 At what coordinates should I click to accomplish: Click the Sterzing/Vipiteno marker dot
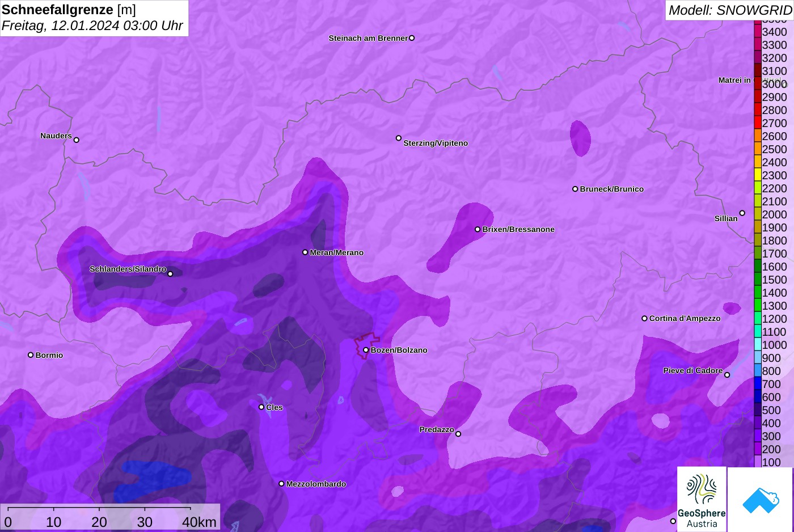click(x=399, y=138)
